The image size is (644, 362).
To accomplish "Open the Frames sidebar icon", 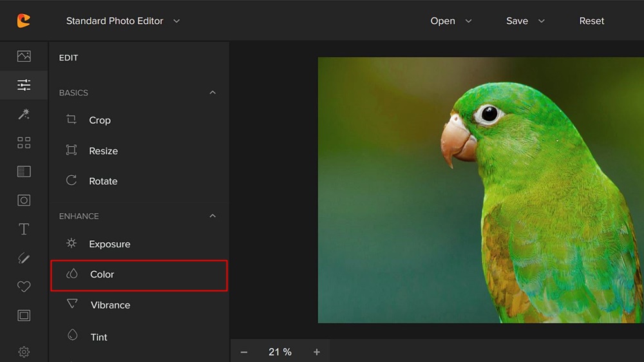I will click(24, 316).
